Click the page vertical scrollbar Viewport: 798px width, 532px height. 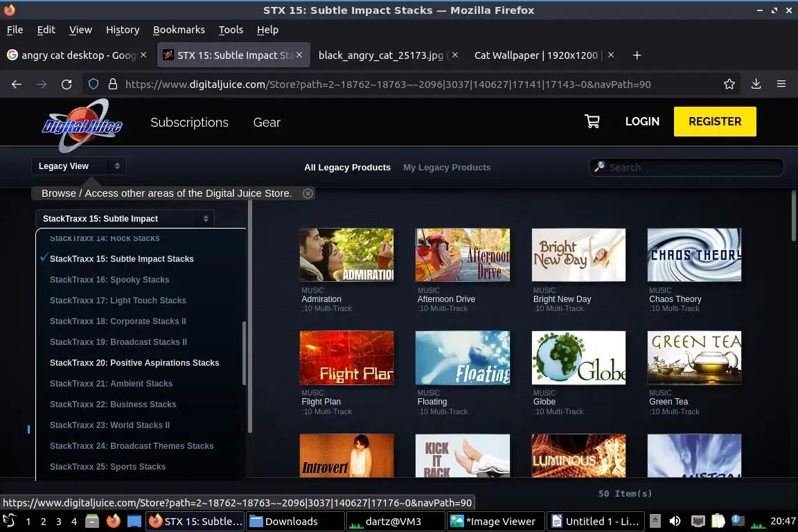click(793, 216)
